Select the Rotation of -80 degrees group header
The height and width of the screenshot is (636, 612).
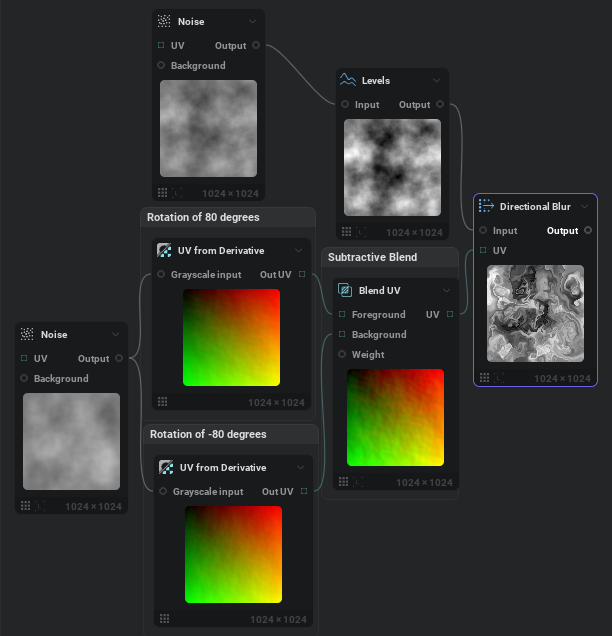208,434
